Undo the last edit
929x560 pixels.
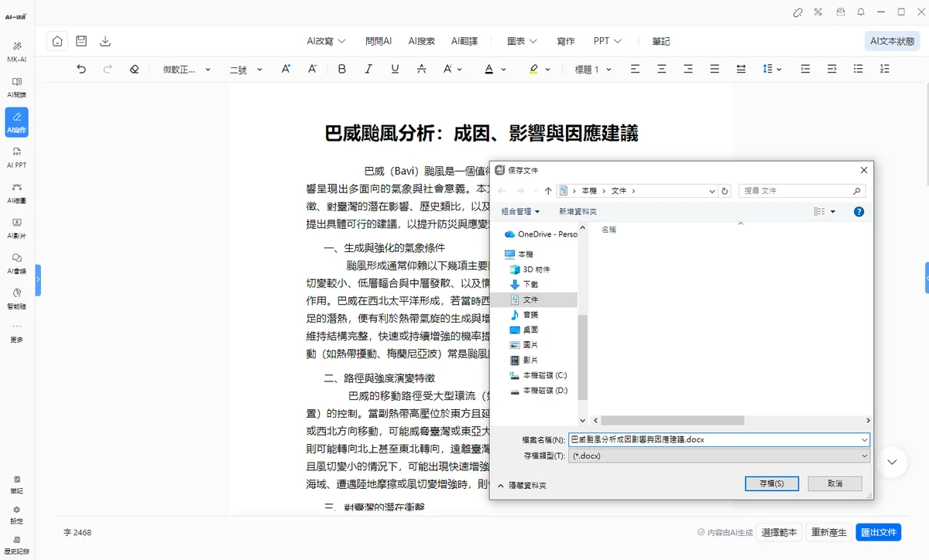click(81, 69)
